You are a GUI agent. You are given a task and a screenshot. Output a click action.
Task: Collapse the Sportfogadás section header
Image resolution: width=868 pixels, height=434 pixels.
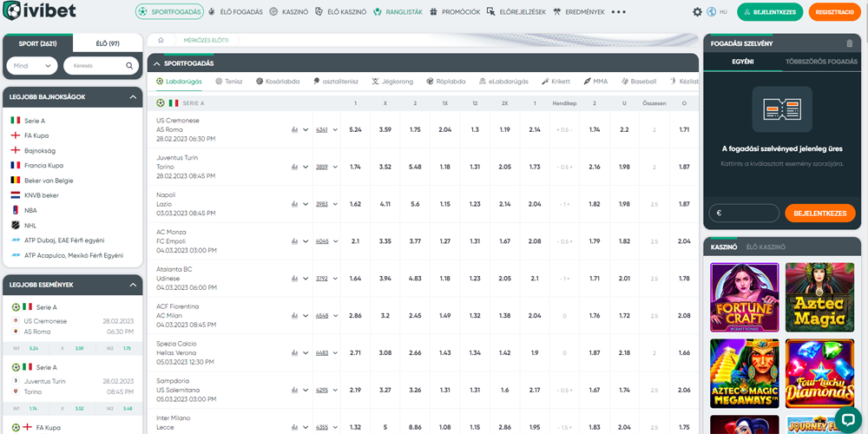pyautogui.click(x=154, y=63)
